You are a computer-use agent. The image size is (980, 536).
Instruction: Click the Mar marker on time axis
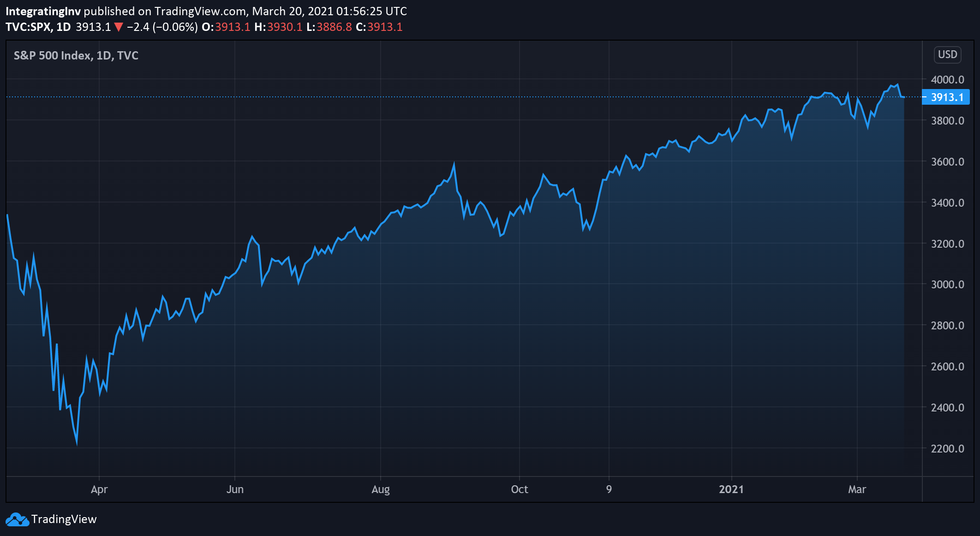pyautogui.click(x=857, y=489)
